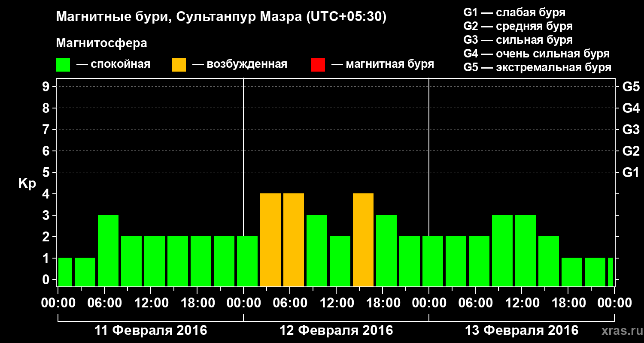Click the 'G1 — слабая буря' description

514,12
